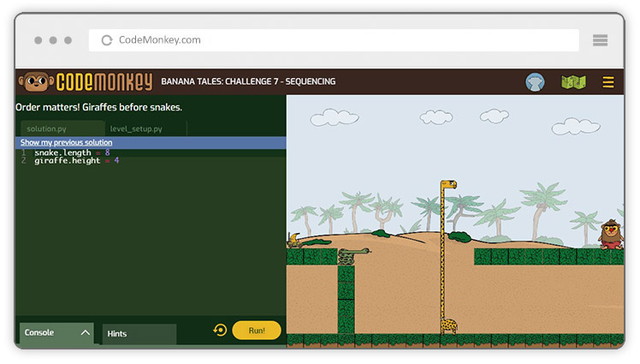Click the Run! button
This screenshot has width=640, height=364.
coord(256,330)
